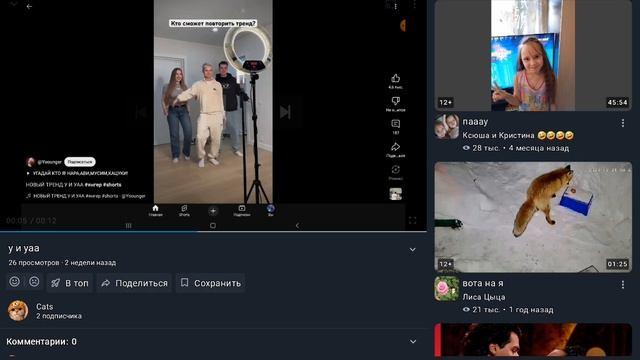Open the paaay channel avatar
This screenshot has height=360, width=640.
tap(447, 127)
